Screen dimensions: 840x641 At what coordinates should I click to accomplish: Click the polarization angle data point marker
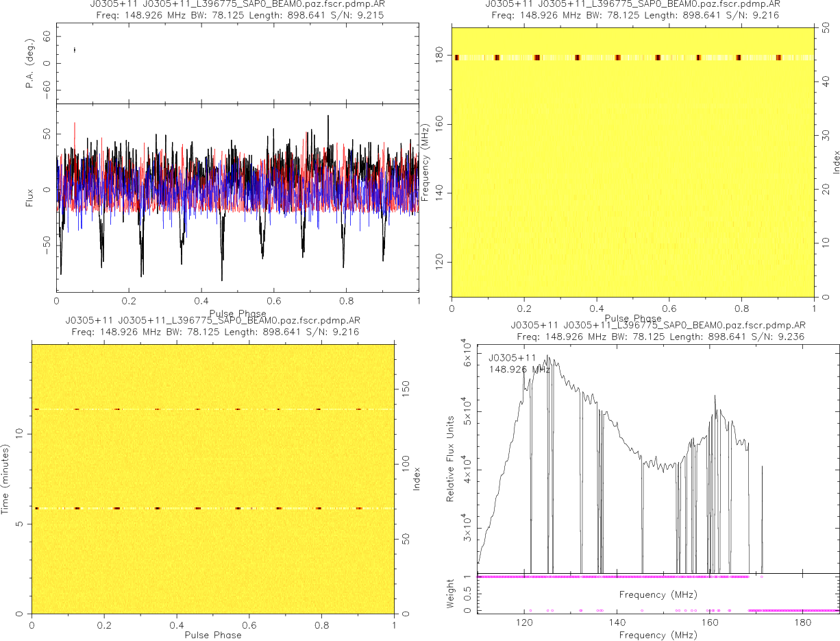[74, 49]
